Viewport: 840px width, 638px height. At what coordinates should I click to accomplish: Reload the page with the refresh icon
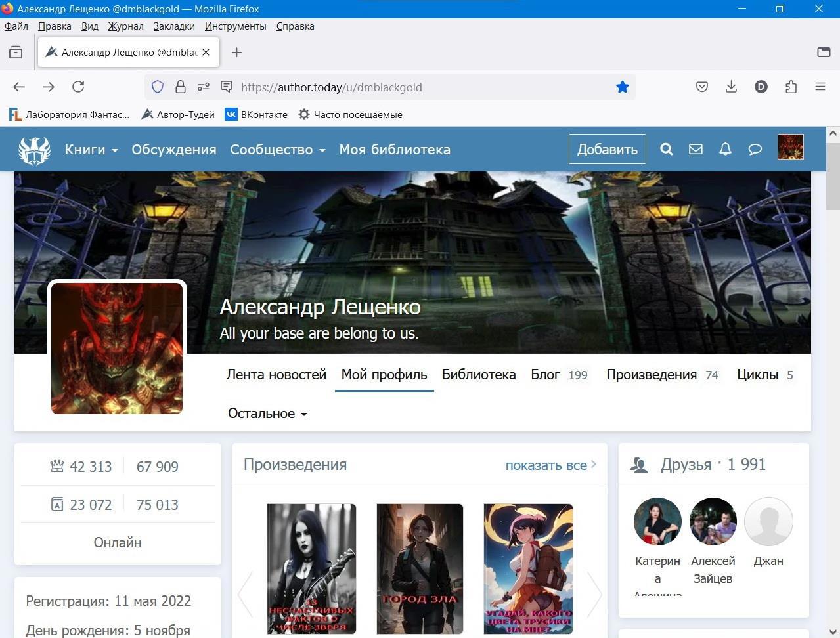[x=78, y=87]
